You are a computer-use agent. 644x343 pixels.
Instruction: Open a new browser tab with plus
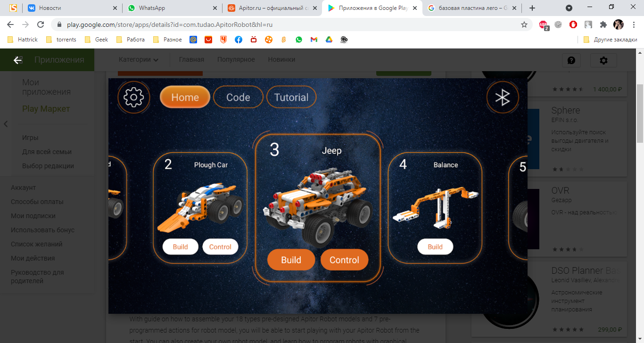click(x=532, y=8)
